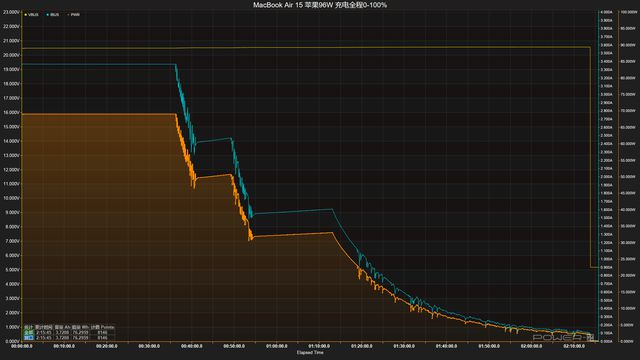Viewport: 640px width, 360px height.
Task: Click the flat yellow VBUS voltage line
Action: coord(306,47)
